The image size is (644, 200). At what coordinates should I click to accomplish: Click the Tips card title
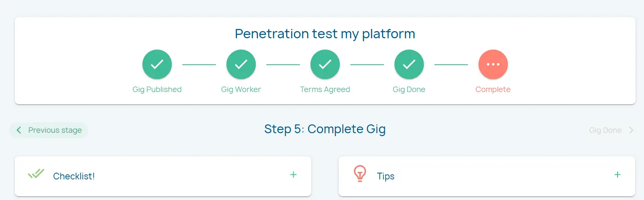coord(386,176)
